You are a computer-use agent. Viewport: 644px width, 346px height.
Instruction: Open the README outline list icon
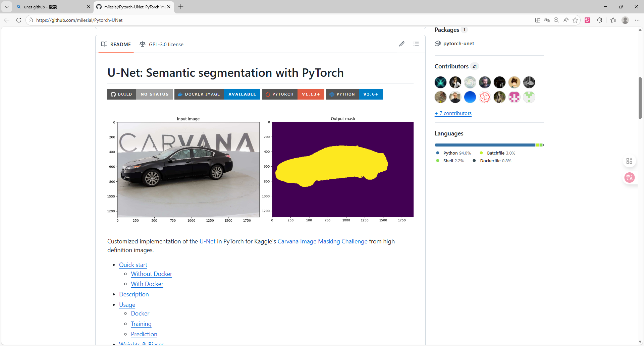tap(416, 44)
